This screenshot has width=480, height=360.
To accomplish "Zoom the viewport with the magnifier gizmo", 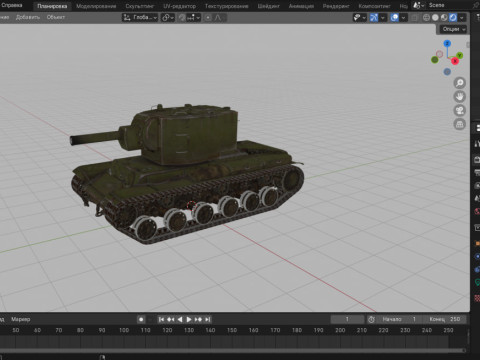I will click(x=460, y=83).
